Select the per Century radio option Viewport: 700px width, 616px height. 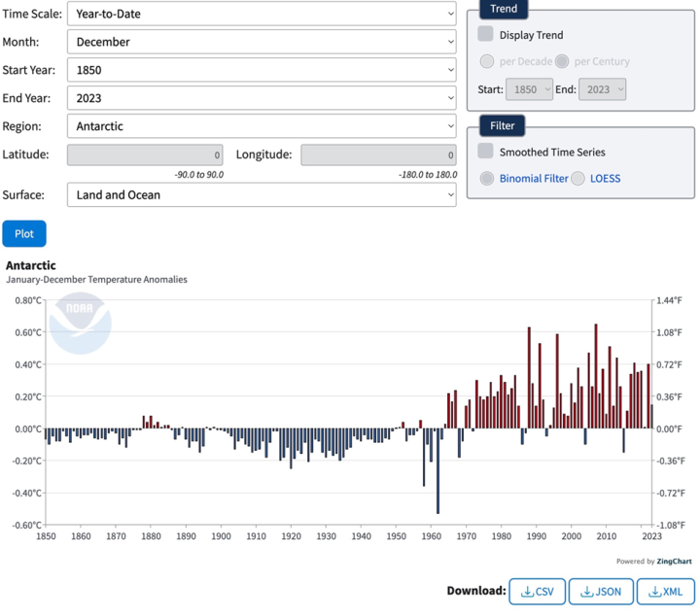coord(562,61)
